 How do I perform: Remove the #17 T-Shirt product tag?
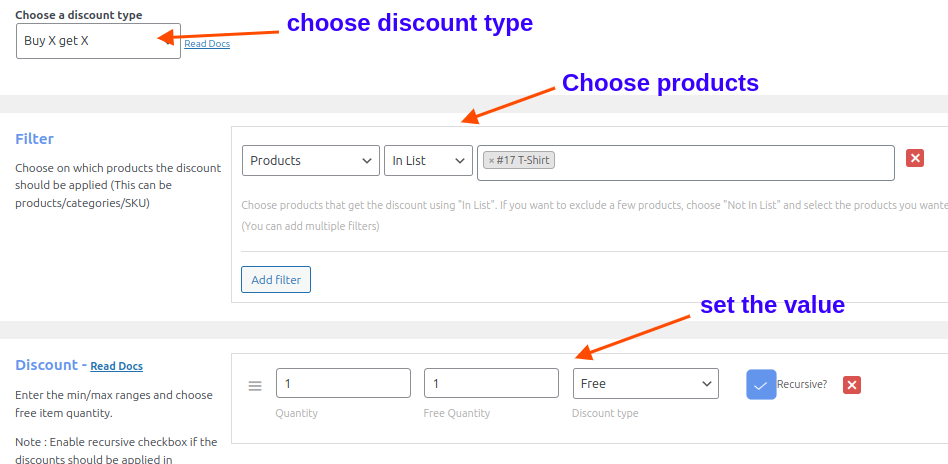point(492,161)
